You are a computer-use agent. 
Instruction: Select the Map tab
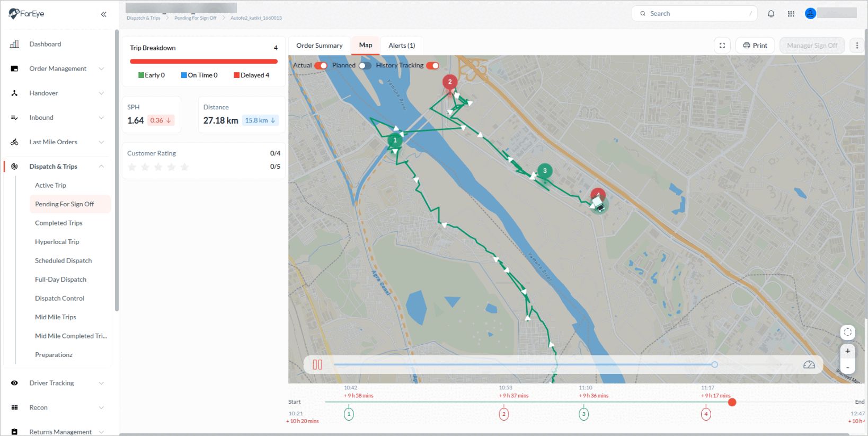366,46
